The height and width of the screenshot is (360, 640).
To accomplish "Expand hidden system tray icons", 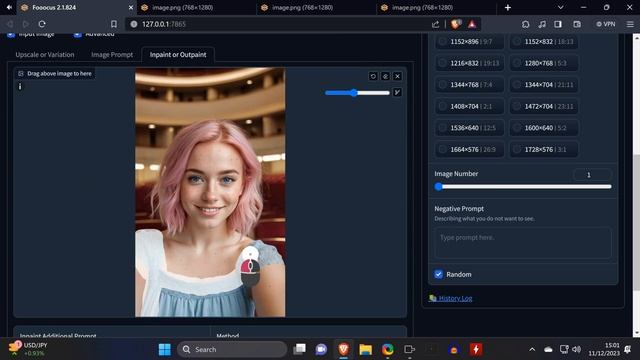I will click(532, 349).
